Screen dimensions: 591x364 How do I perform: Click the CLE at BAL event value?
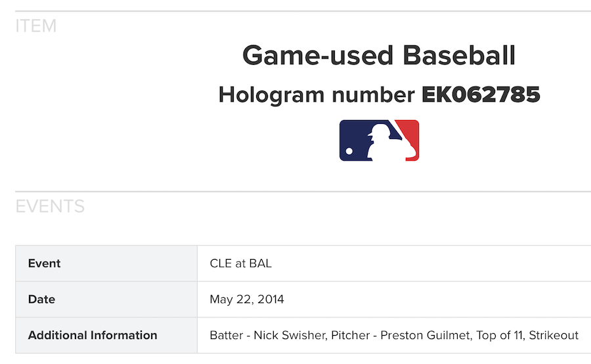pyautogui.click(x=240, y=264)
